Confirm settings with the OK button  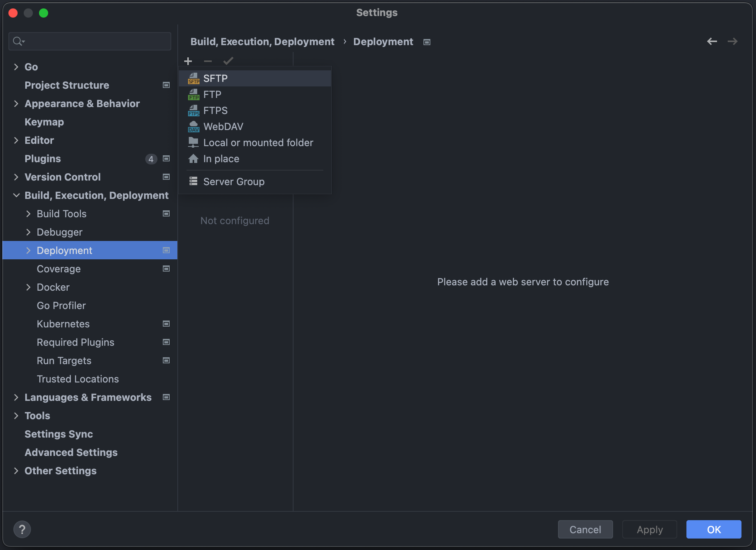(714, 529)
